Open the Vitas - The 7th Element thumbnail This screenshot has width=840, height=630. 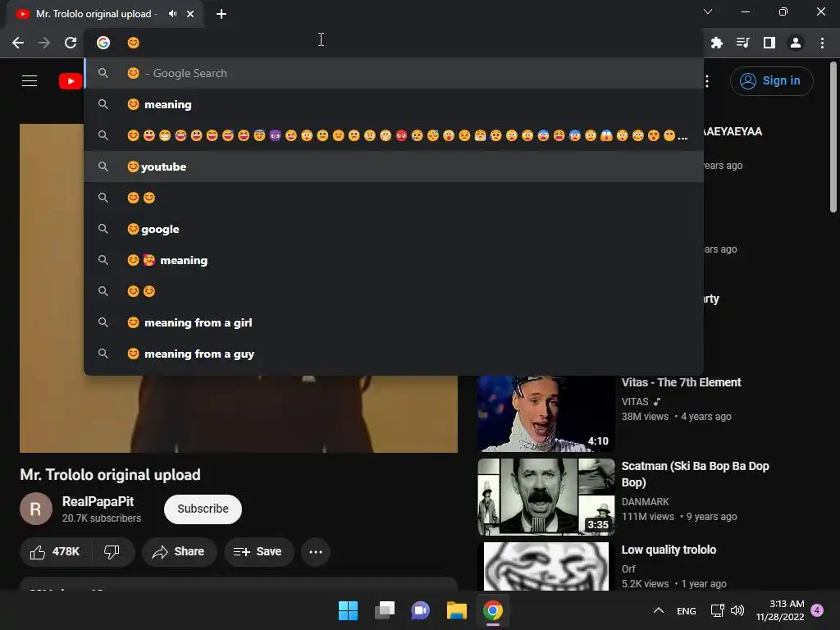tap(546, 413)
